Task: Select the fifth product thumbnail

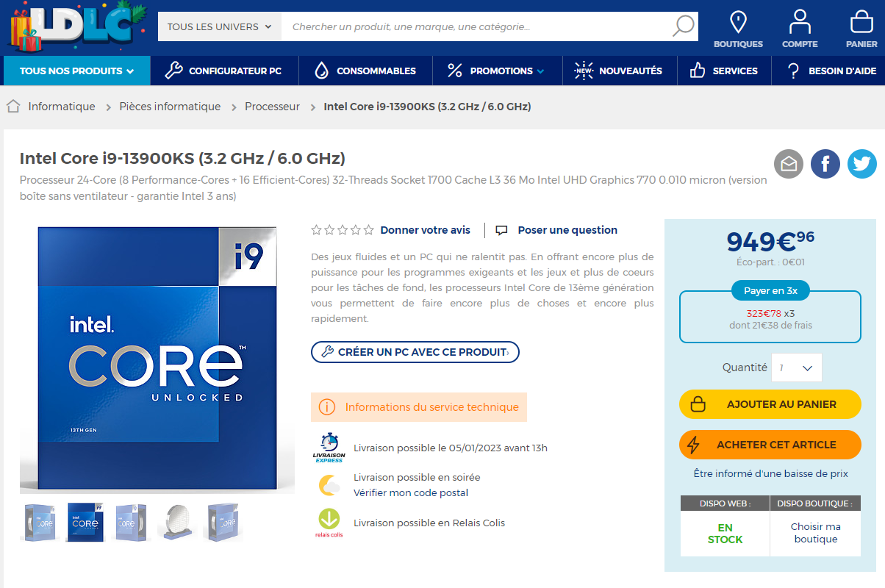Action: tap(222, 523)
